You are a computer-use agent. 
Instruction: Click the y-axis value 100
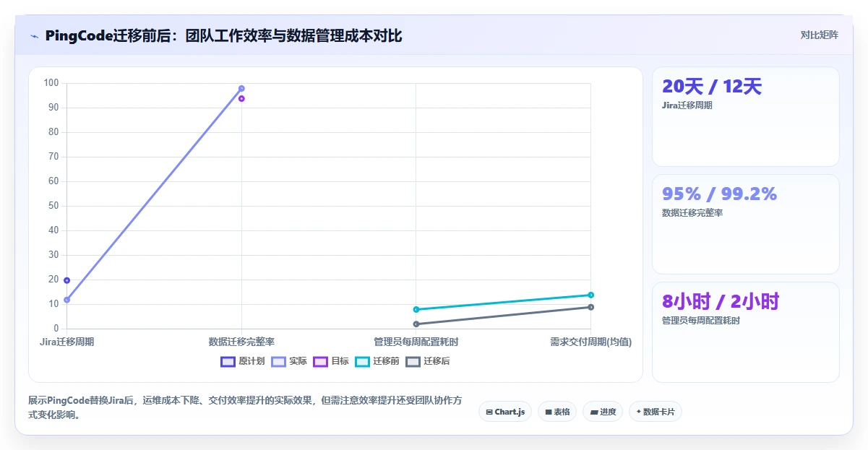pos(51,83)
